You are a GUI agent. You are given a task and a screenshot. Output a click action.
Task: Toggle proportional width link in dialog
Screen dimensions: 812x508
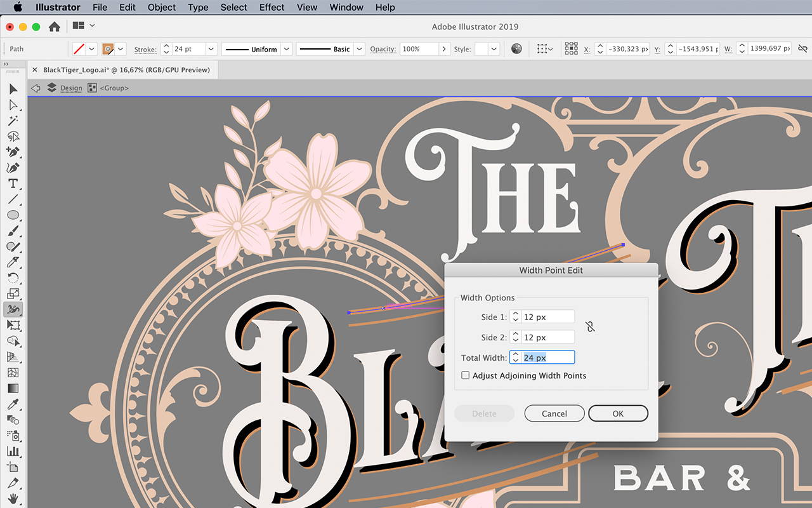coord(590,327)
